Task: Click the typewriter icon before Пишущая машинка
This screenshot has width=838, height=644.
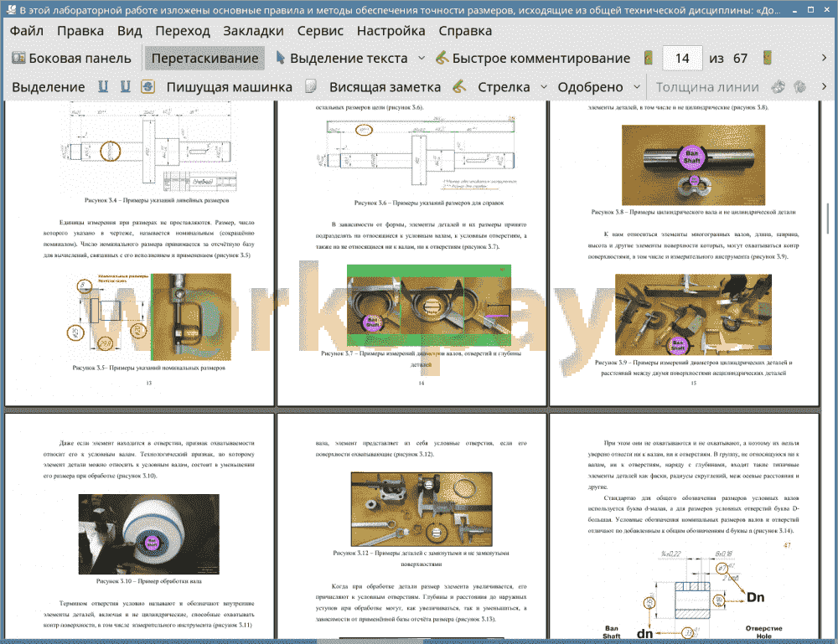Action: click(147, 87)
